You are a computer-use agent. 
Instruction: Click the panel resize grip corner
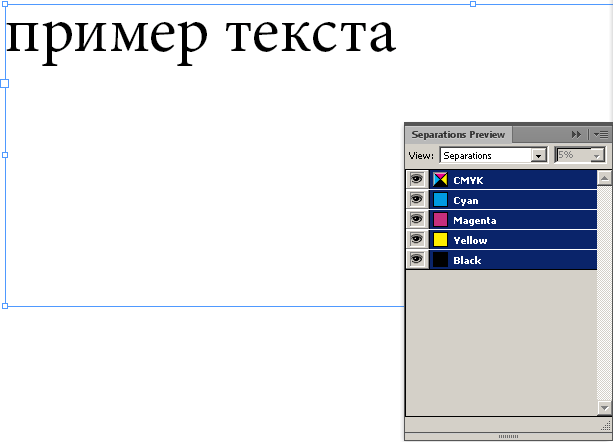[x=606, y=426]
